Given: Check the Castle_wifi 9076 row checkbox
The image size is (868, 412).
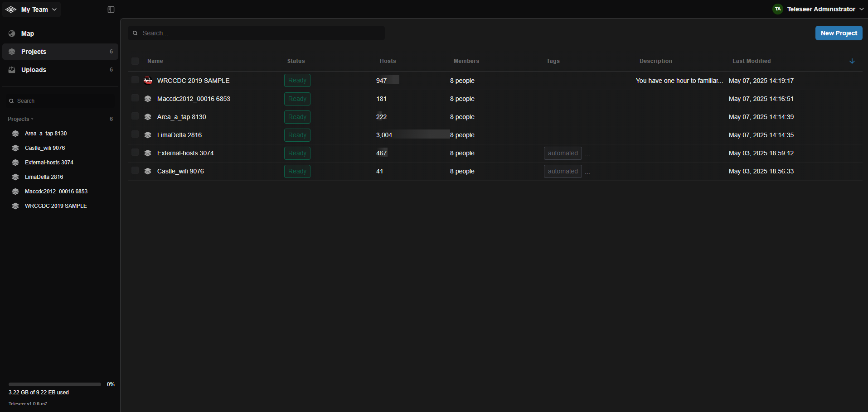Looking at the screenshot, I should pyautogui.click(x=135, y=171).
